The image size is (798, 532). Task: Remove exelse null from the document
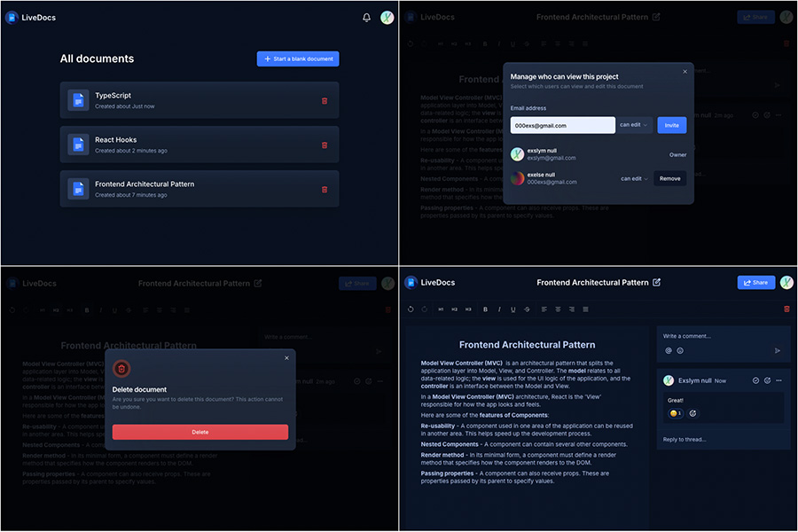pos(669,179)
